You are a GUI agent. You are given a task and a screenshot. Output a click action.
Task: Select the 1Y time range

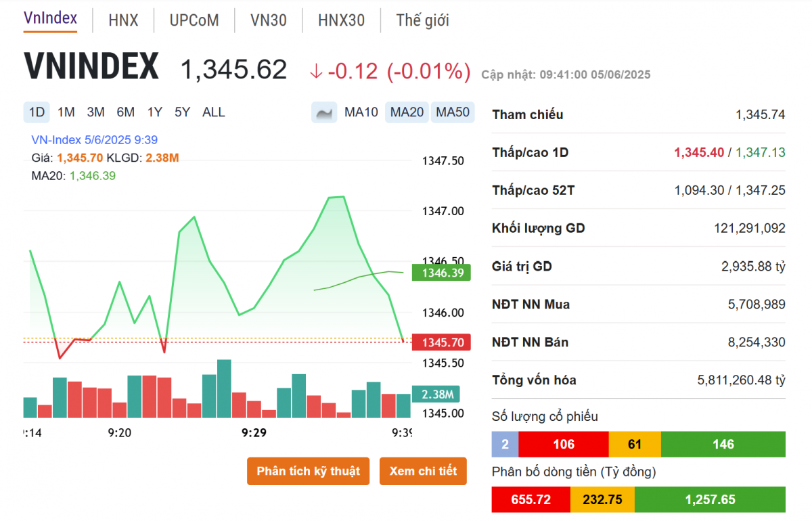pyautogui.click(x=154, y=112)
